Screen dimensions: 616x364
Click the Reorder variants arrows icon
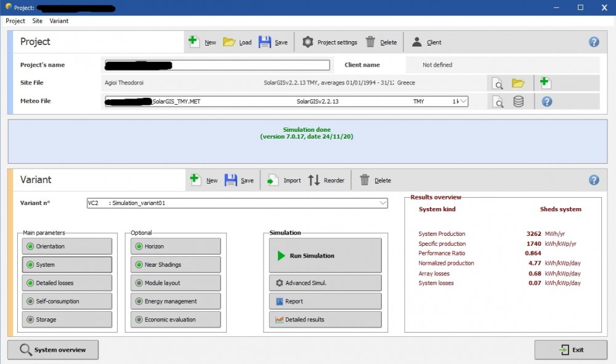point(314,180)
